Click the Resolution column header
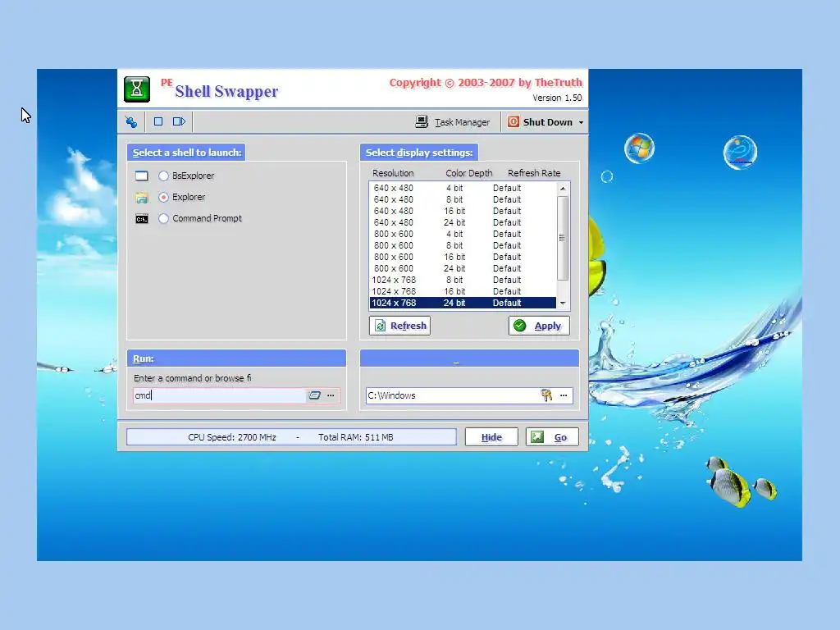Screen dimensions: 840x630 click(x=393, y=173)
